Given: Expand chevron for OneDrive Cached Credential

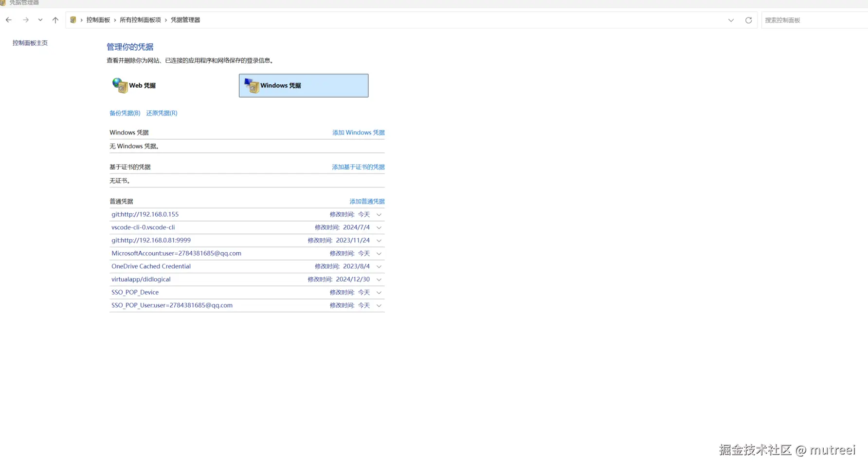Looking at the screenshot, I should (379, 266).
